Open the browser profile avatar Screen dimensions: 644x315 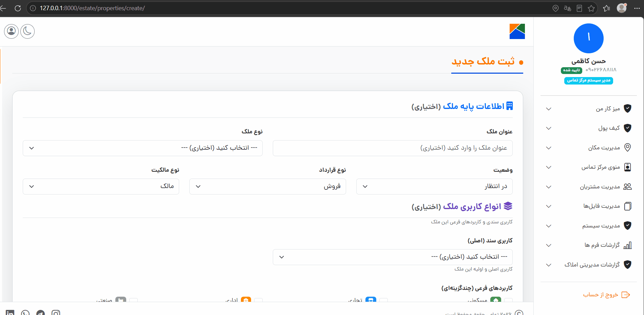coord(622,8)
